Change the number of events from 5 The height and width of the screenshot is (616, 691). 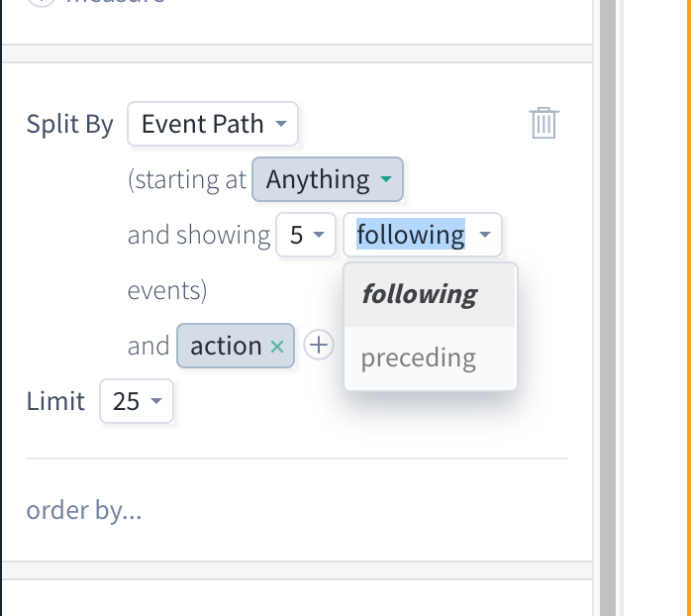click(306, 235)
